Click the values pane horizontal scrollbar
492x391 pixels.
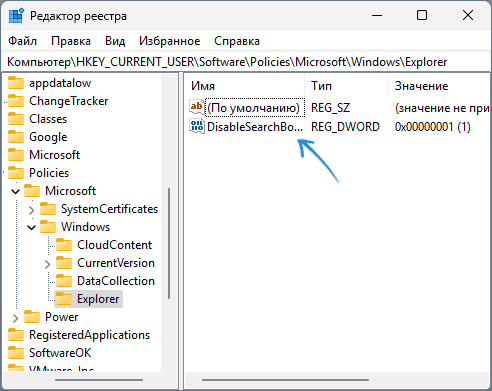click(285, 380)
